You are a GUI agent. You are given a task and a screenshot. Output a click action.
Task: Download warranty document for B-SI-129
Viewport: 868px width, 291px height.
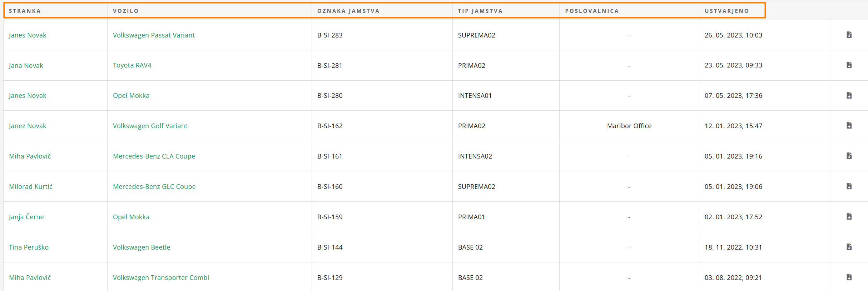click(x=849, y=277)
